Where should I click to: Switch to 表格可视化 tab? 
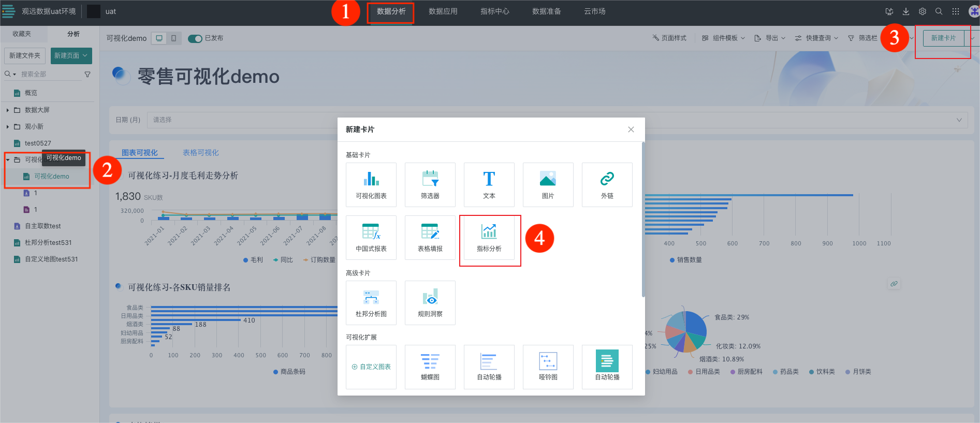click(201, 153)
